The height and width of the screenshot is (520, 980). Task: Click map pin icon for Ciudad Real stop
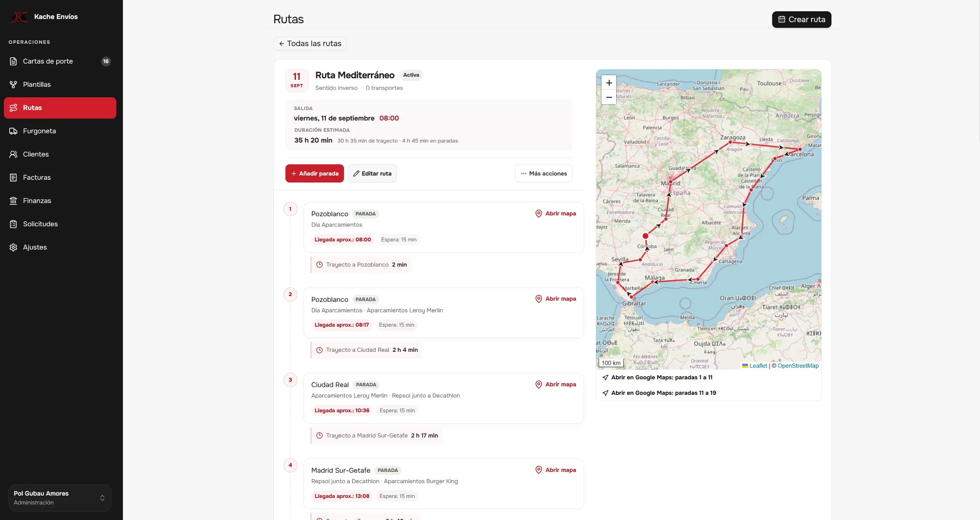click(x=538, y=384)
